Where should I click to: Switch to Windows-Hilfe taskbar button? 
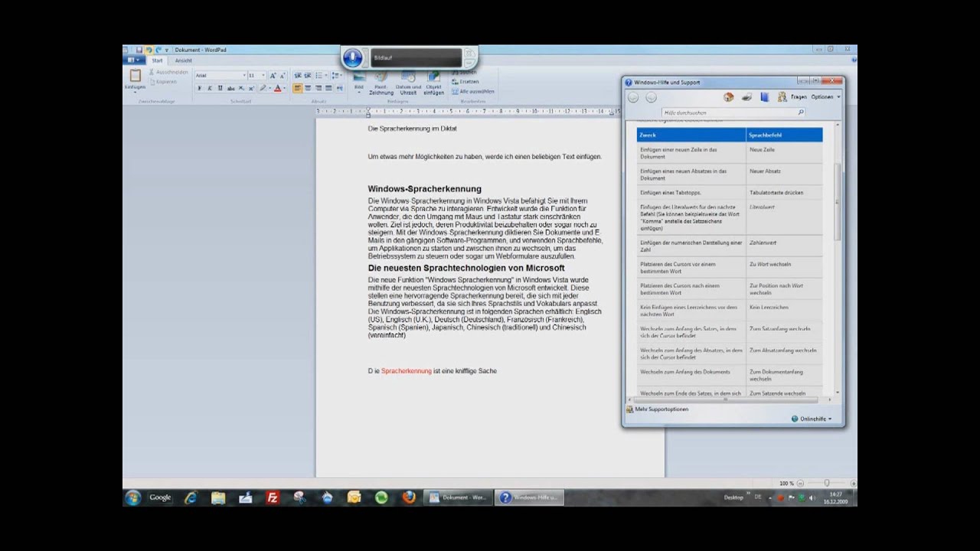click(x=529, y=497)
